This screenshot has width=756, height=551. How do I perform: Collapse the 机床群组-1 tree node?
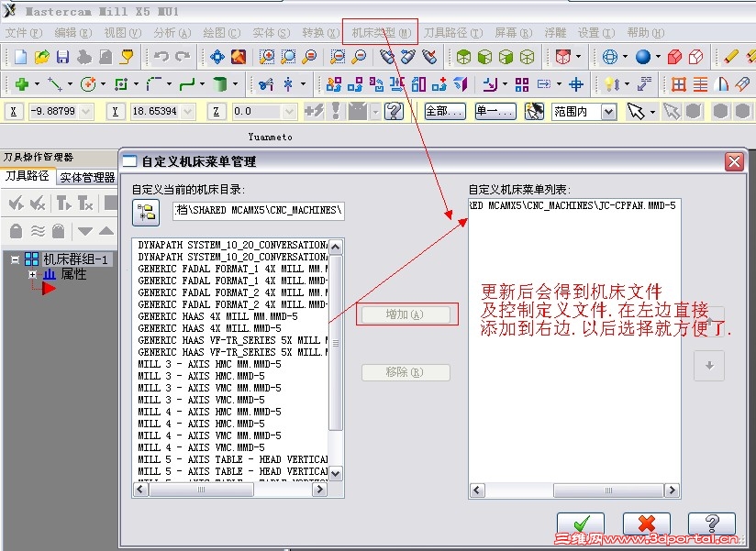click(15, 260)
